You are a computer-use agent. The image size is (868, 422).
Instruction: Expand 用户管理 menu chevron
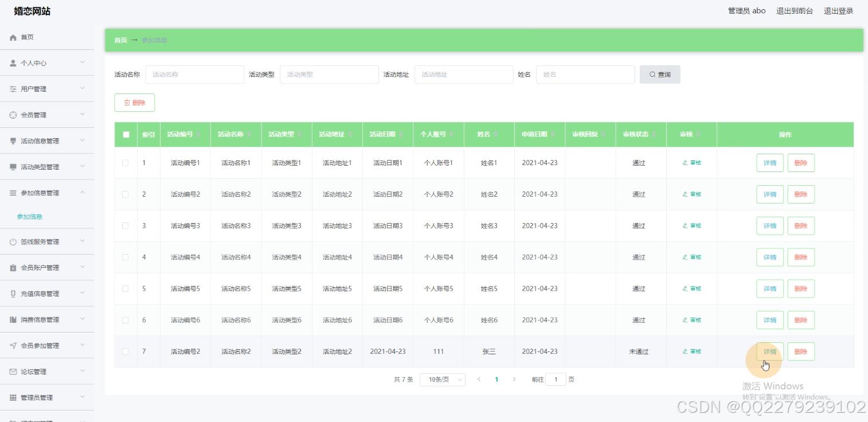[83, 88]
